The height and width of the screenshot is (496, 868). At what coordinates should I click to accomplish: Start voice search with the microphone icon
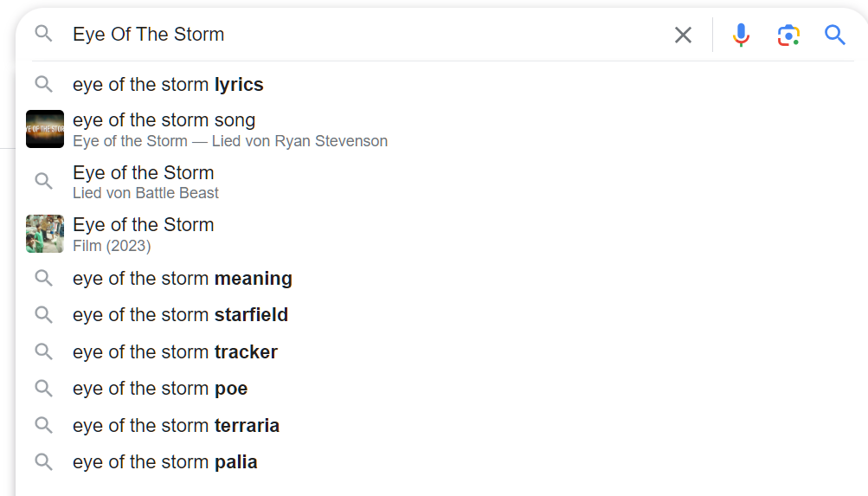741,35
